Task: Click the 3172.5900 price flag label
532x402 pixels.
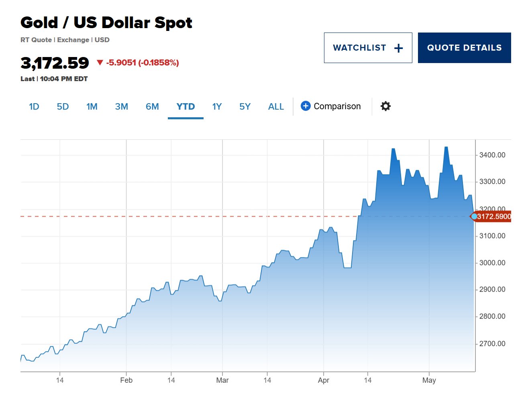Action: [x=494, y=217]
